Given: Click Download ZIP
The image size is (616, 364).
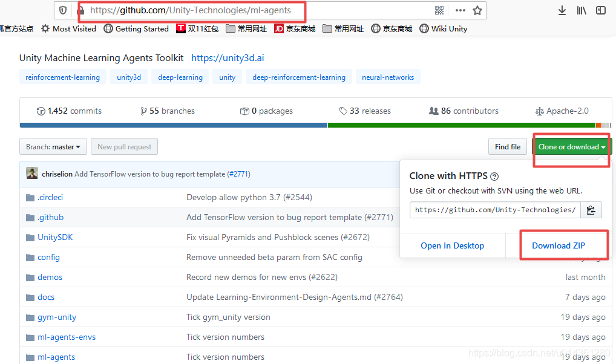Looking at the screenshot, I should pos(559,246).
